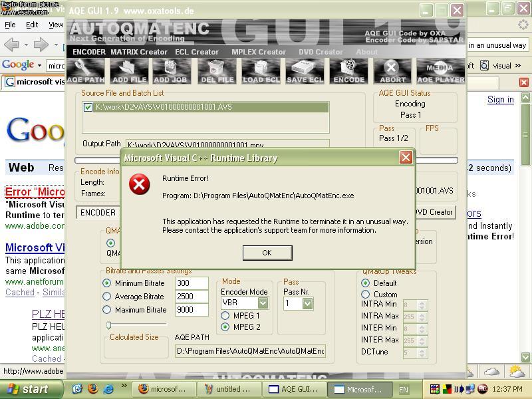
Task: Toggle the V01000000001001.AVS source file checkbox
Action: (x=88, y=107)
